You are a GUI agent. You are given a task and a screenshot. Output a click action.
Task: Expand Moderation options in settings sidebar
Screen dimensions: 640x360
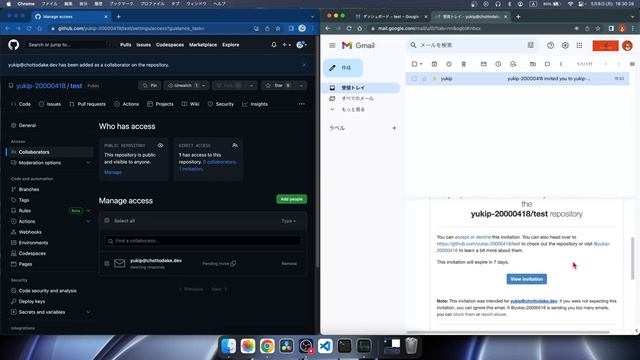pyautogui.click(x=88, y=163)
